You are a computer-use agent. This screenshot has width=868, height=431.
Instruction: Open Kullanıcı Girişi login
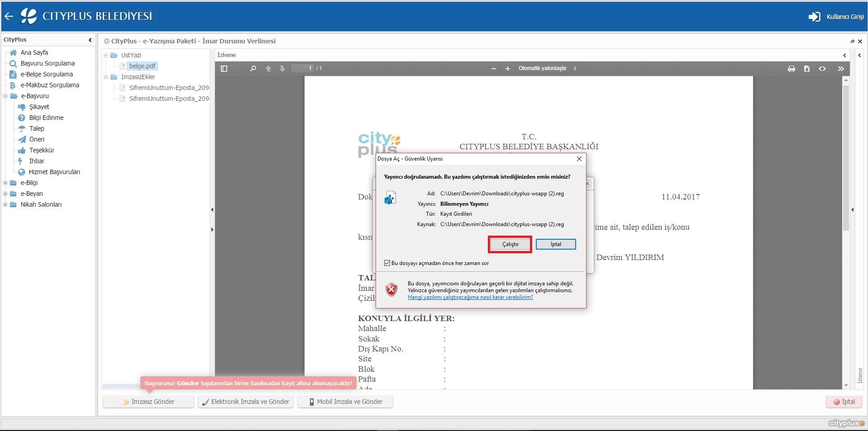pyautogui.click(x=836, y=17)
